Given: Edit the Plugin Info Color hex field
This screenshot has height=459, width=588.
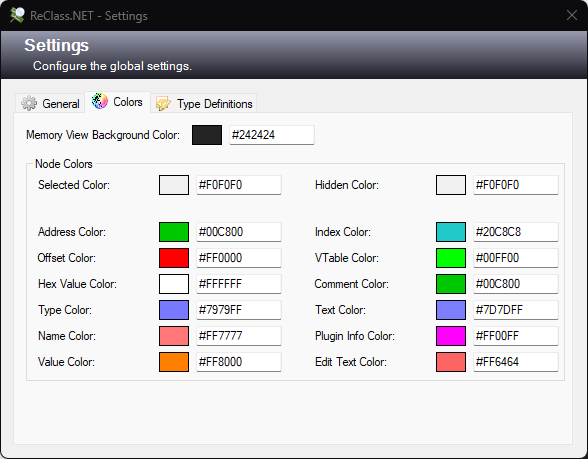Looking at the screenshot, I should 516,336.
